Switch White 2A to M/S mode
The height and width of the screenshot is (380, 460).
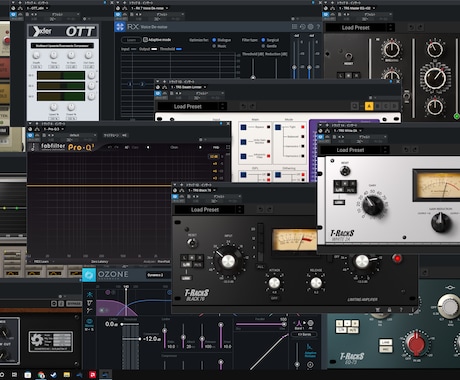pyautogui.click(x=350, y=190)
